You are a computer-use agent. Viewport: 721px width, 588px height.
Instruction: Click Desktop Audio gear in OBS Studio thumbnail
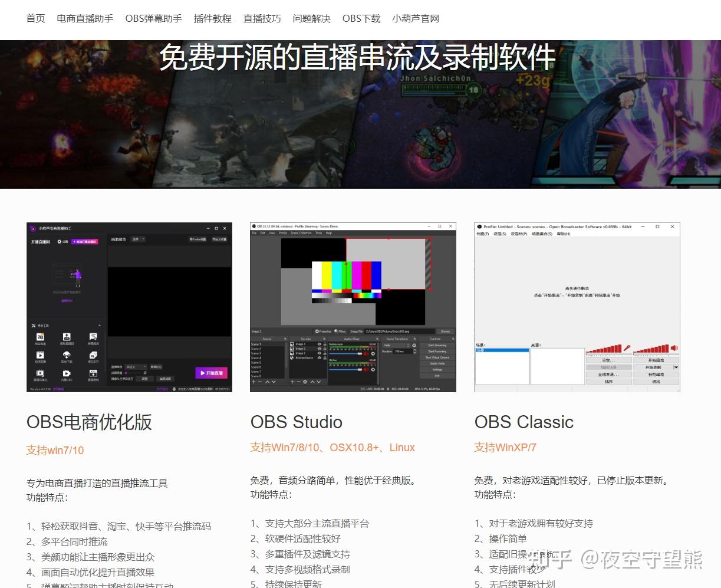[x=373, y=354]
